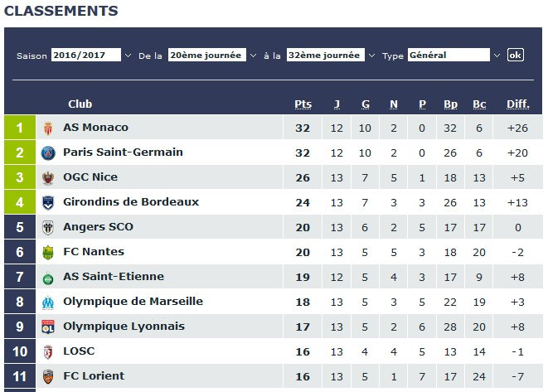This screenshot has height=392, width=548.
Task: Click the FC Nantes crest icon
Action: click(47, 252)
